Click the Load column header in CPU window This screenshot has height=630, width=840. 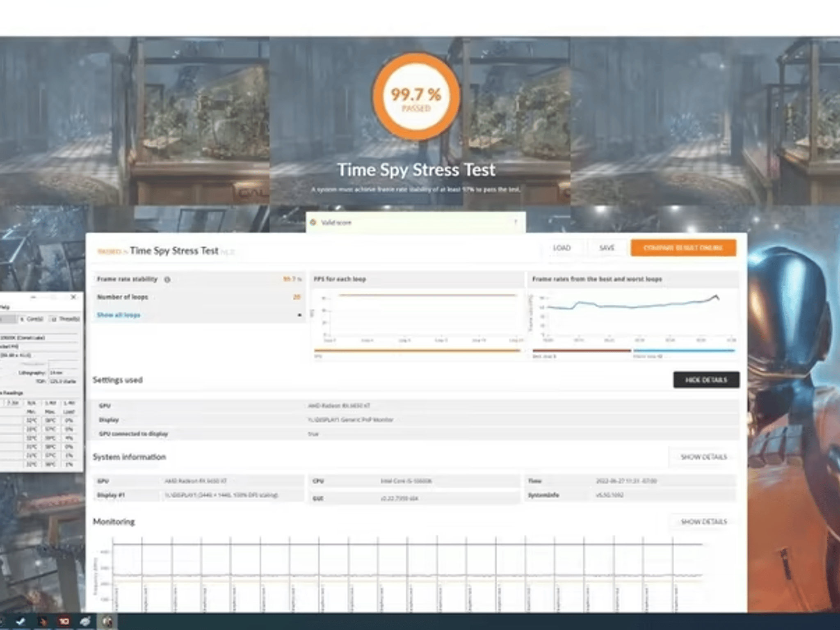tap(69, 412)
